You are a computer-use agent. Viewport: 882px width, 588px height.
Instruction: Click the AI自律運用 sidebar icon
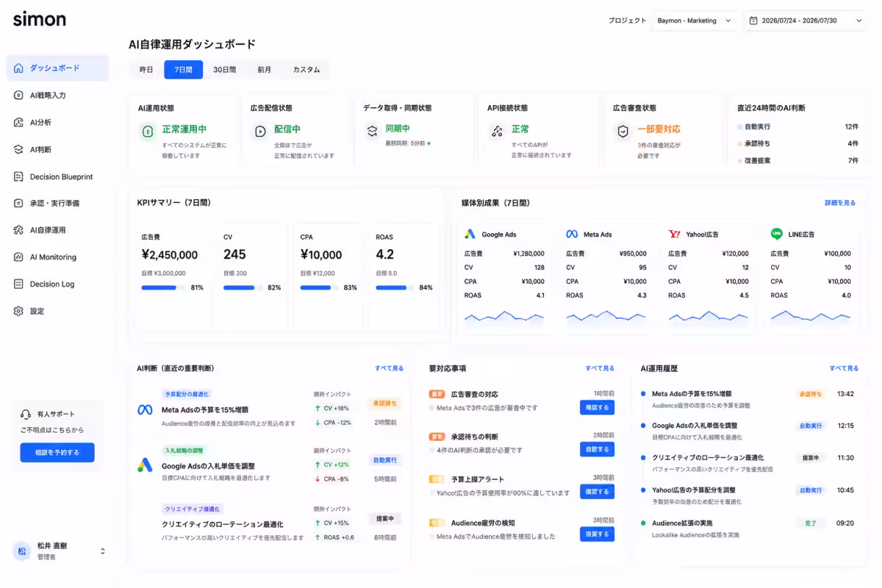pyautogui.click(x=18, y=230)
